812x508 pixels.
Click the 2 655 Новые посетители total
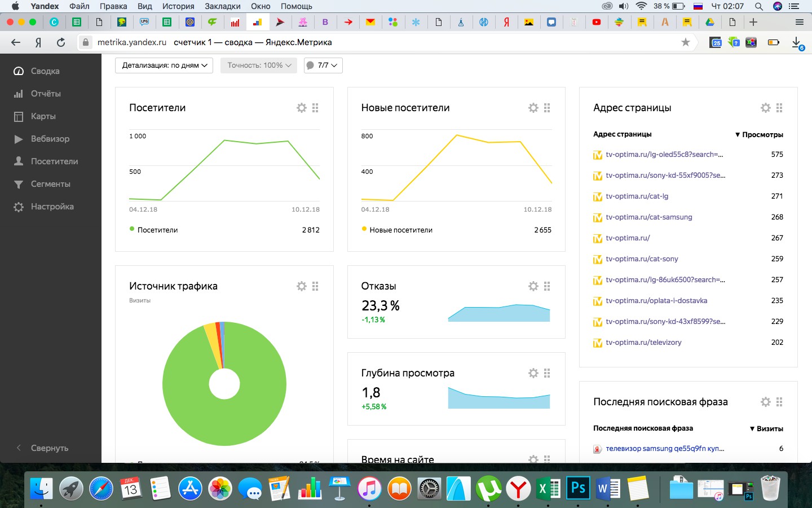pos(542,230)
